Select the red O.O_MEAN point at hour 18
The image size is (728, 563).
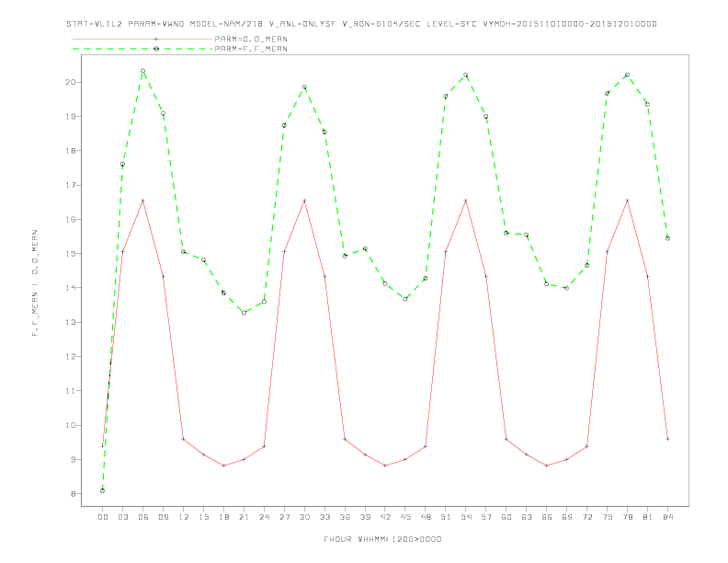pos(223,465)
